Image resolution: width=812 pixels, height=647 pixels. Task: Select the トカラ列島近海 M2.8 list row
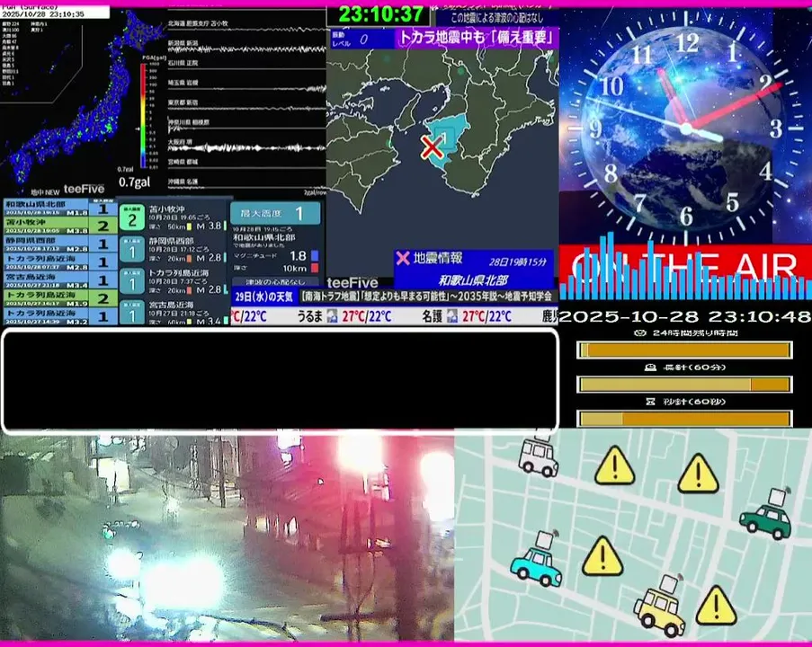point(60,261)
